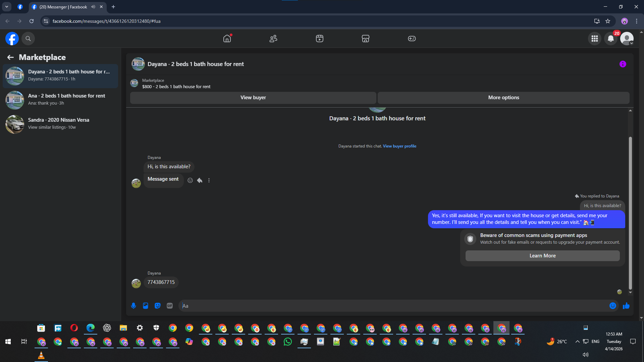644x362 pixels.
Task: Go to Facebook Marketplace tab
Action: coord(366,39)
